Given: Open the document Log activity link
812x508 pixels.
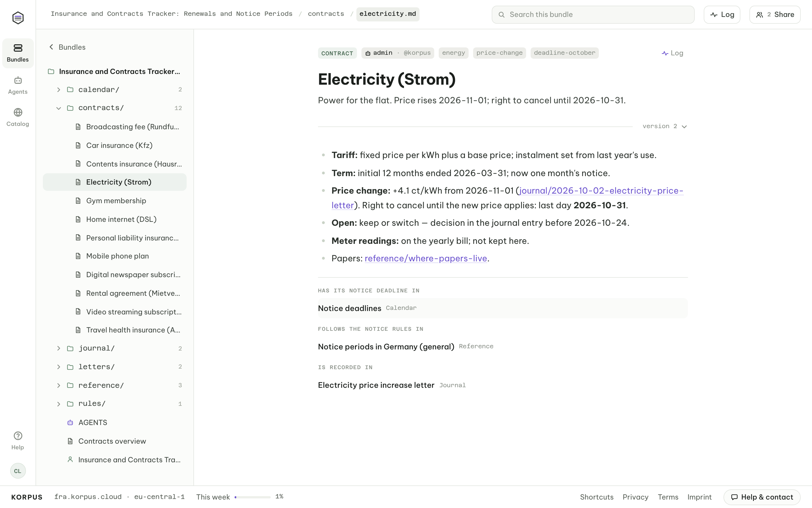Looking at the screenshot, I should click(672, 53).
